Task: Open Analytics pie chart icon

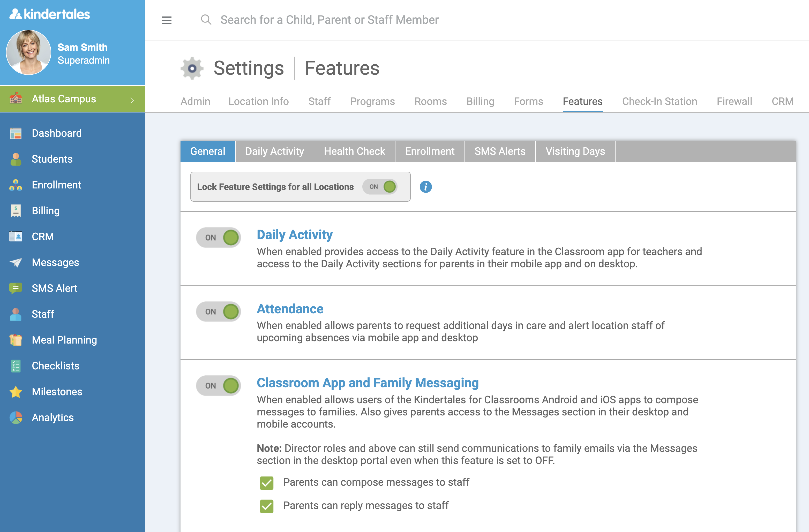Action: pos(16,417)
